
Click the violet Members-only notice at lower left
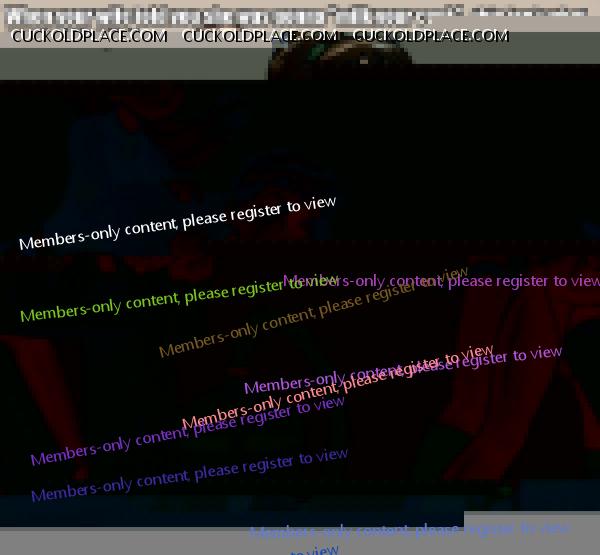tap(187, 430)
